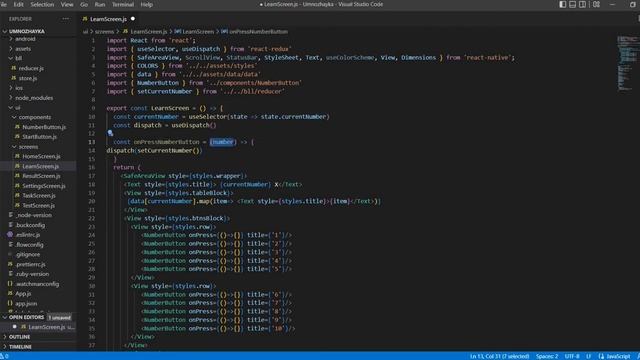Expand the node_modules folder

38,98
